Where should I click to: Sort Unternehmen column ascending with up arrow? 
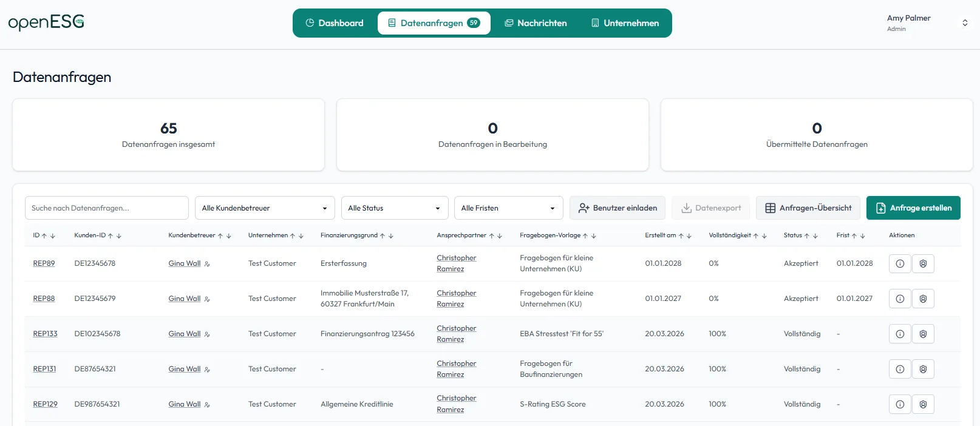click(x=293, y=235)
